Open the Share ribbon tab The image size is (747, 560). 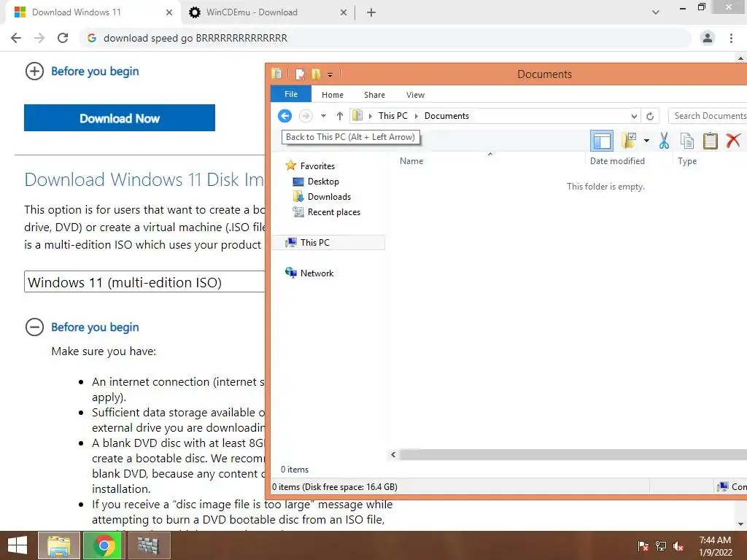(x=374, y=95)
